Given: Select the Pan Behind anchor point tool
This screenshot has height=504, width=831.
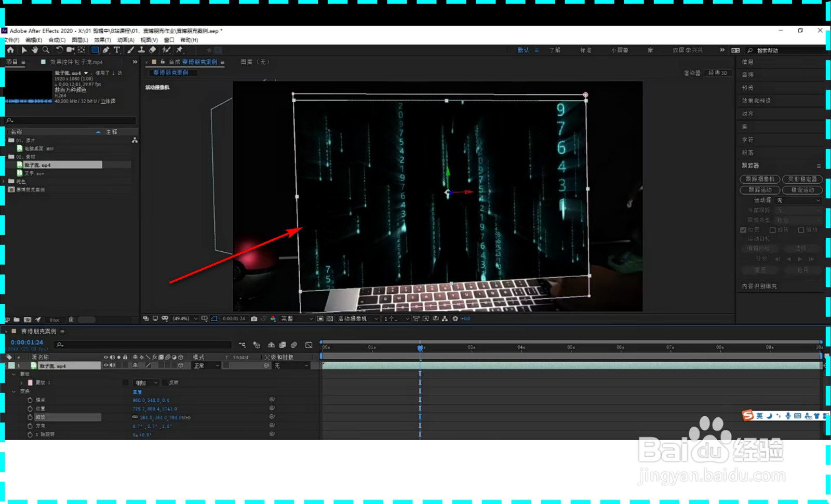Looking at the screenshot, I should (82, 50).
